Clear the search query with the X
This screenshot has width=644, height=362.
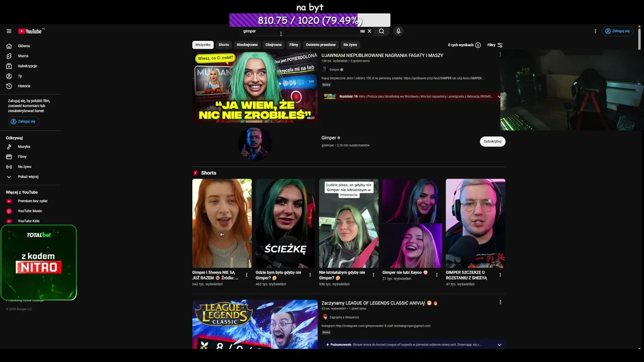369,31
